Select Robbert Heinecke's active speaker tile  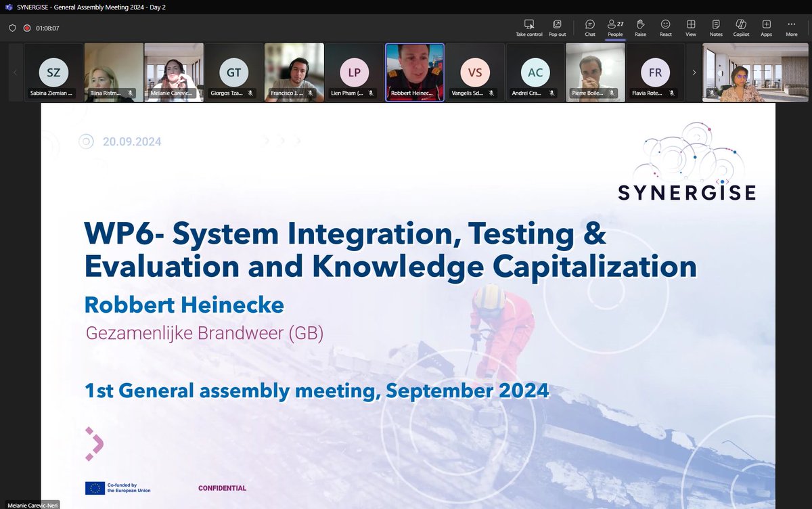[x=415, y=72]
